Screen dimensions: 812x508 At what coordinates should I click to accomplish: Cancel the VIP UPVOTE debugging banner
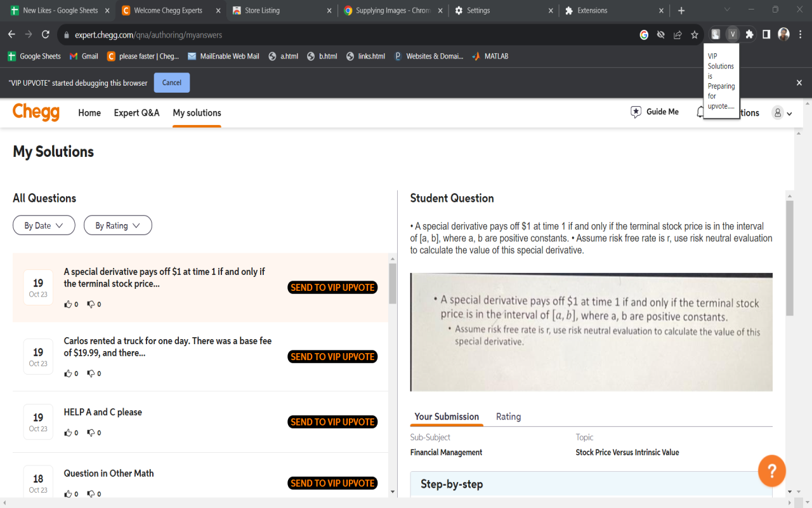171,83
